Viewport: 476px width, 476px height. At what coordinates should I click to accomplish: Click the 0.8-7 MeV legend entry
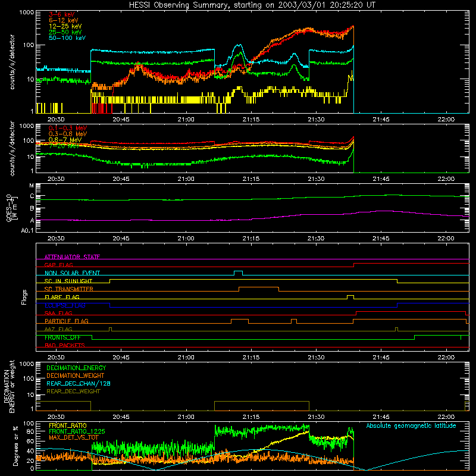point(65,140)
